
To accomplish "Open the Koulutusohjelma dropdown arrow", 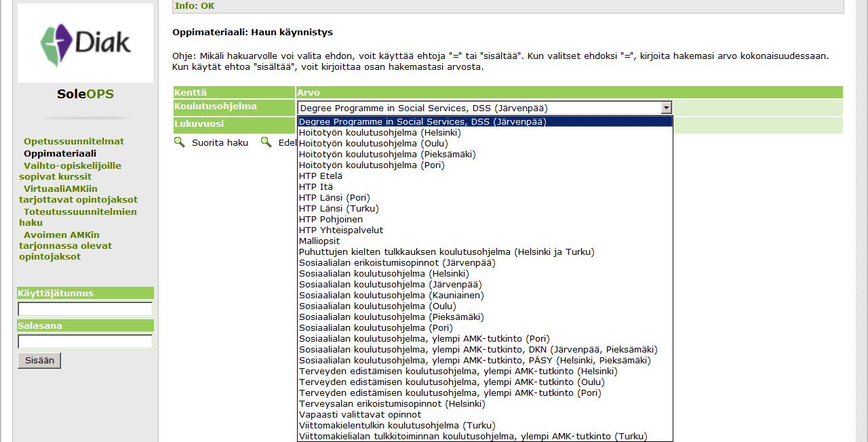I will pos(666,108).
